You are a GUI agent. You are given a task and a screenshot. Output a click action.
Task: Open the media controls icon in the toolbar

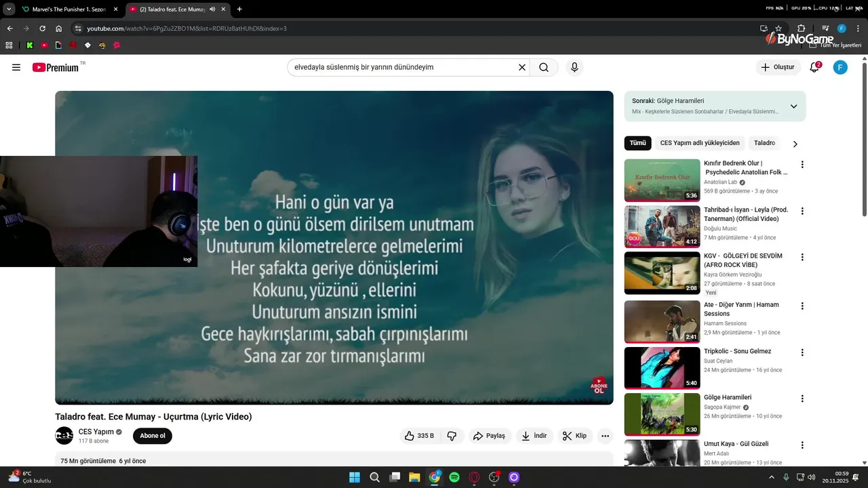click(x=825, y=28)
